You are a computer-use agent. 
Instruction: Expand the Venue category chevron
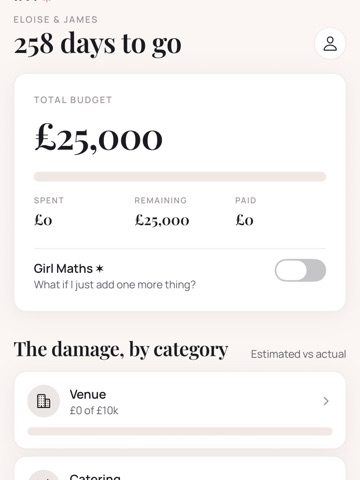[x=326, y=401]
